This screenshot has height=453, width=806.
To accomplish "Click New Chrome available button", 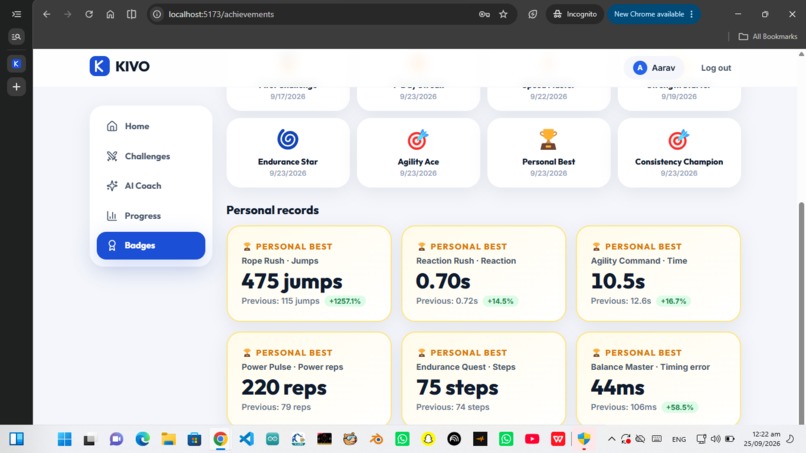I will [x=653, y=14].
